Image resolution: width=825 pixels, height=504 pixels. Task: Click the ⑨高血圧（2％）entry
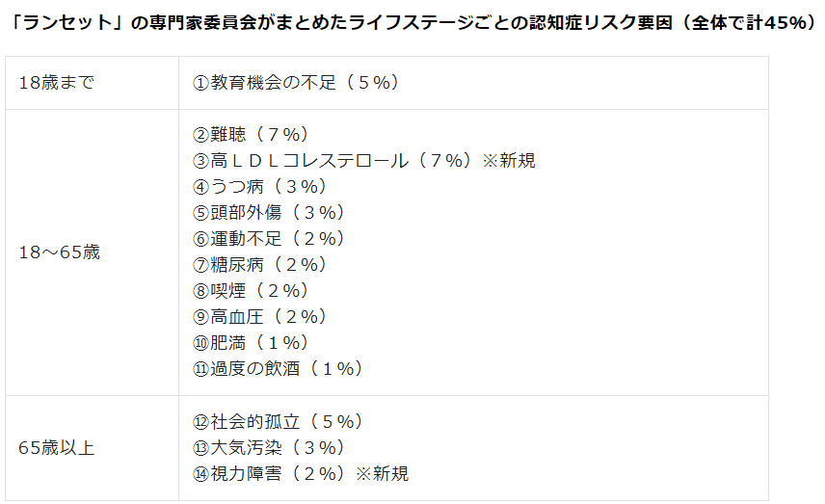260,317
